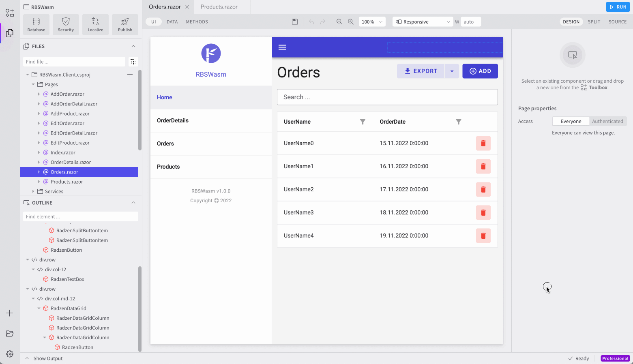Set page access to Everyone
Image resolution: width=633 pixels, height=364 pixels.
pos(571,121)
